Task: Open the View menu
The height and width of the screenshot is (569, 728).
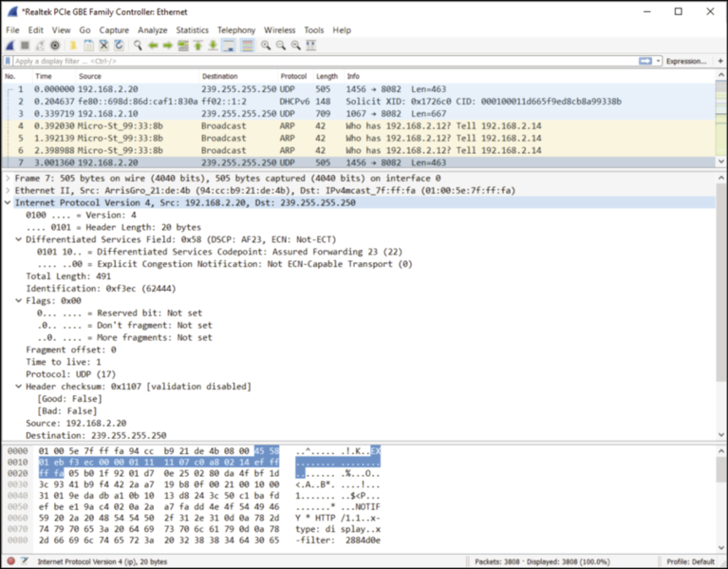Action: coord(62,30)
